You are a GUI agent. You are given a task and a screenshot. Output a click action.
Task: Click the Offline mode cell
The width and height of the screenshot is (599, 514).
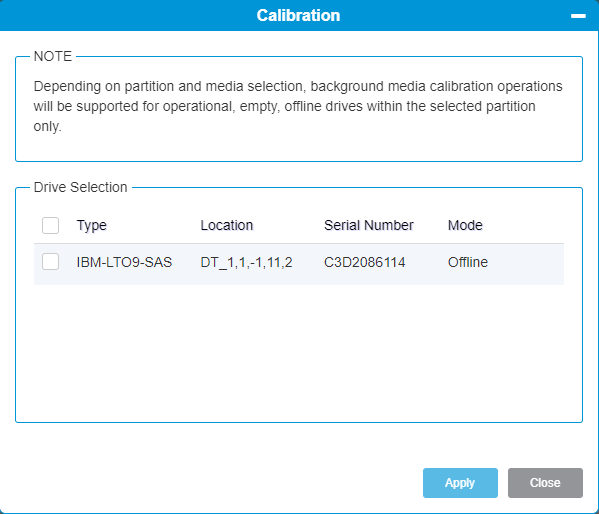click(468, 262)
